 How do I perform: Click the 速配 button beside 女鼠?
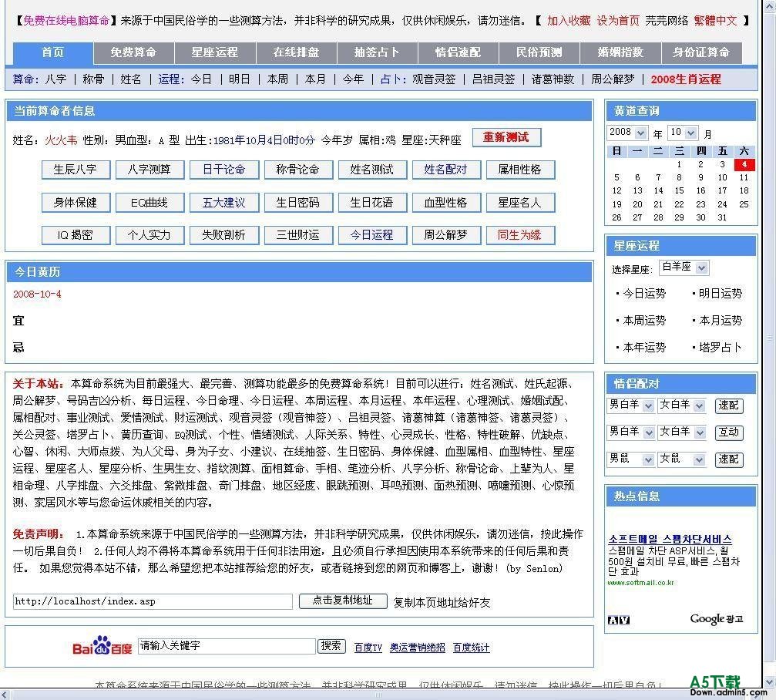[729, 459]
